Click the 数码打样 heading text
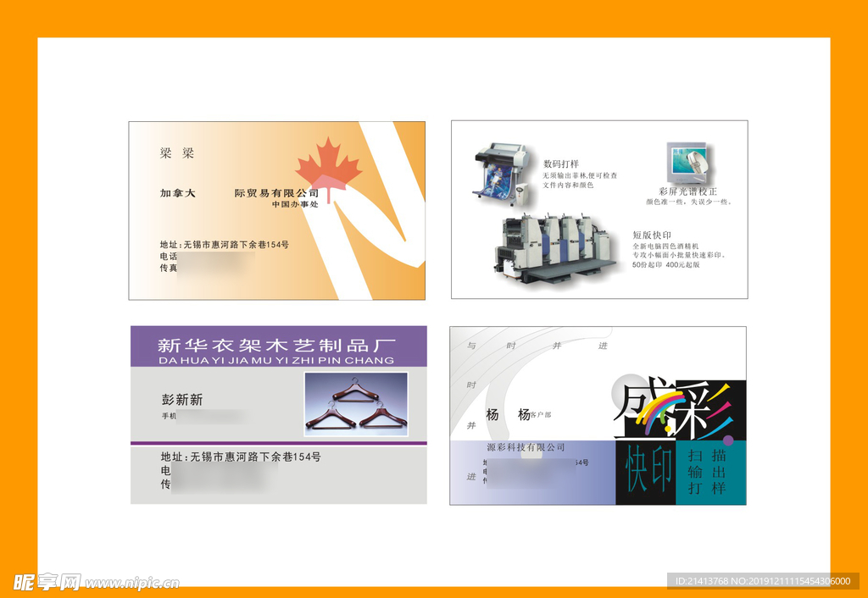 point(561,163)
